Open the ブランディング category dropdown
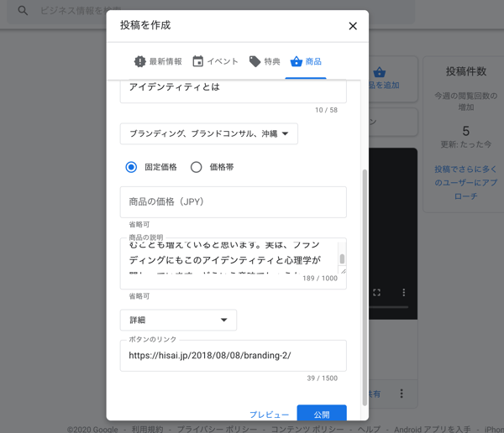The height and width of the screenshot is (433, 504). coord(208,133)
